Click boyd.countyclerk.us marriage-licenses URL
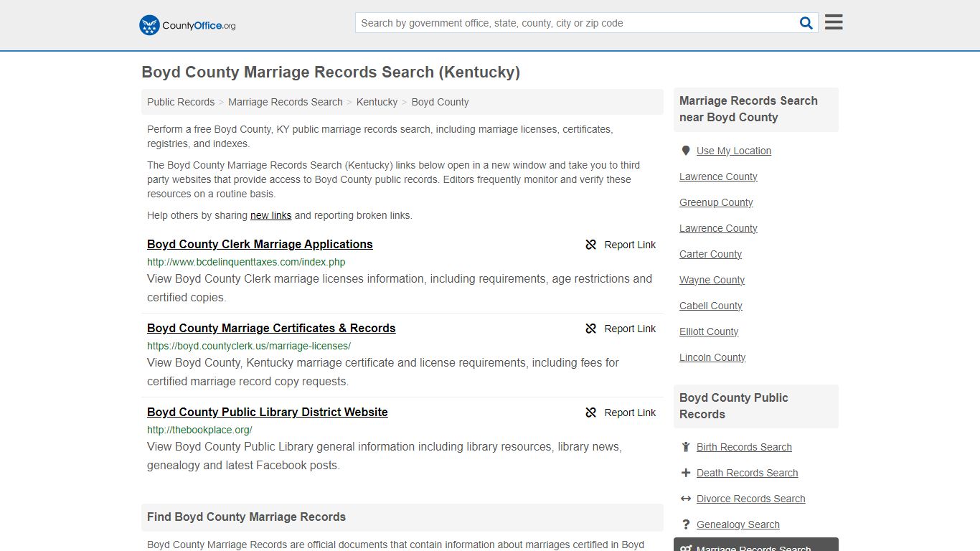The width and height of the screenshot is (980, 551). (x=249, y=346)
